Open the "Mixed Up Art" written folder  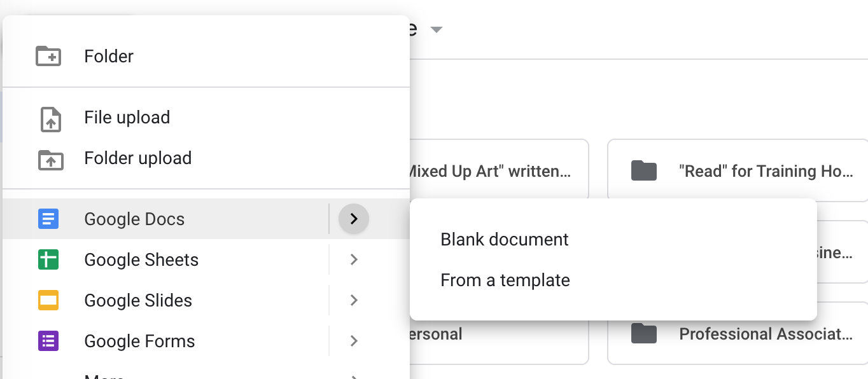click(490, 170)
